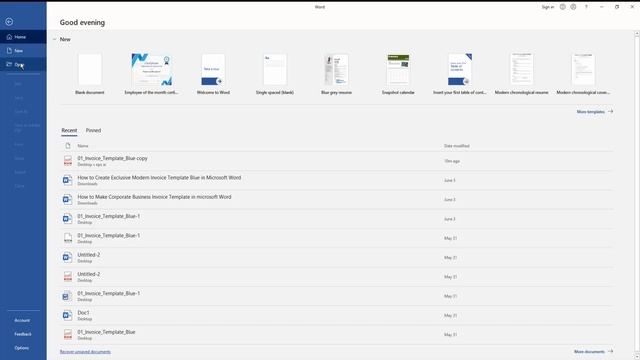
Task: Send a smile feedback face icon
Action: point(562,7)
